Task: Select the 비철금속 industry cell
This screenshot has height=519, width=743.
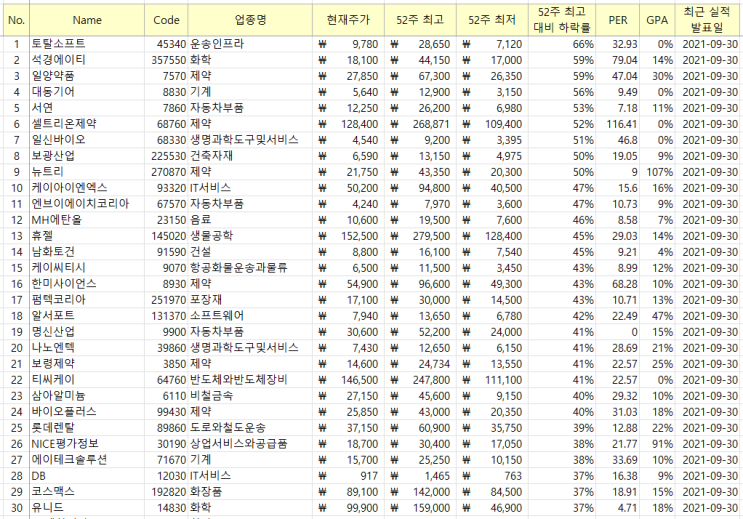Action: (250, 396)
